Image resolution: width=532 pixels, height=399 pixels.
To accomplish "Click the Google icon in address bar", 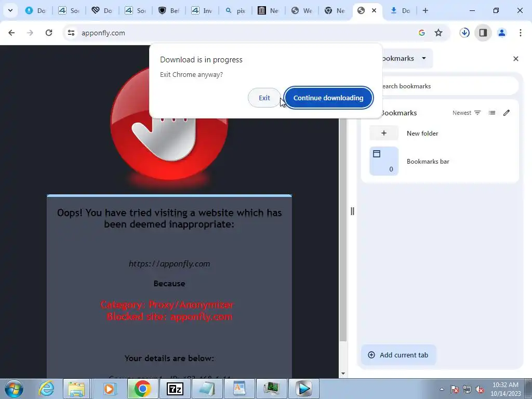I will click(x=422, y=33).
